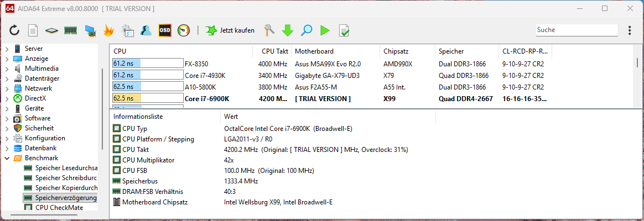
Task: Open the Report page icon
Action: click(x=33, y=30)
